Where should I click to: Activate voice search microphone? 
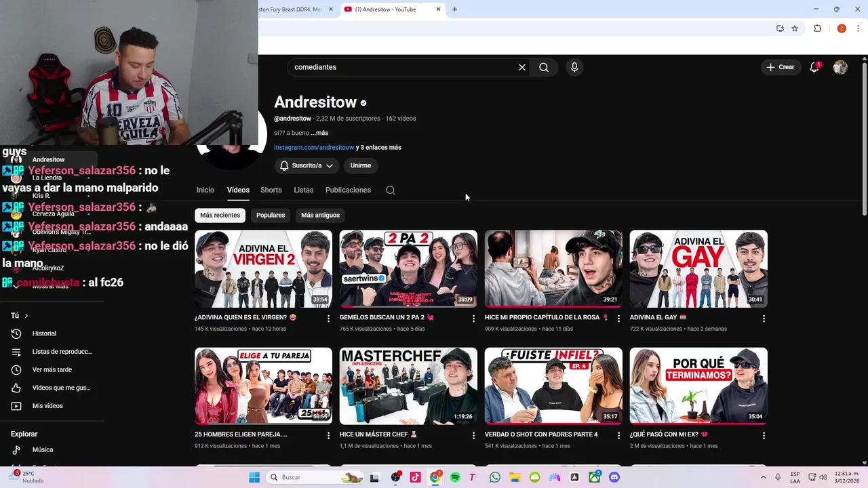(x=574, y=67)
